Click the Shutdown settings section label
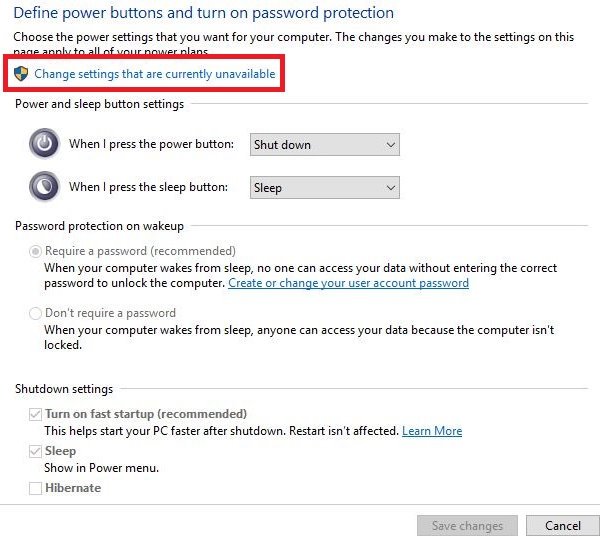 tap(64, 389)
